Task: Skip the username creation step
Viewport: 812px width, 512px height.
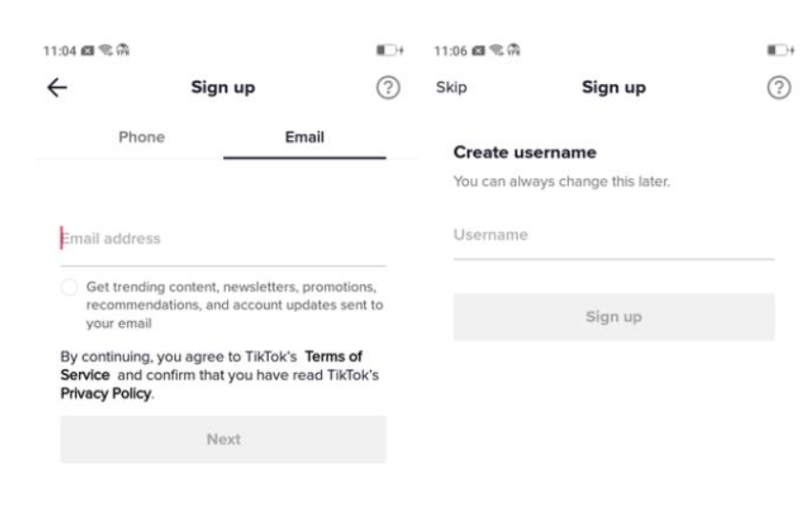Action: coord(451,88)
